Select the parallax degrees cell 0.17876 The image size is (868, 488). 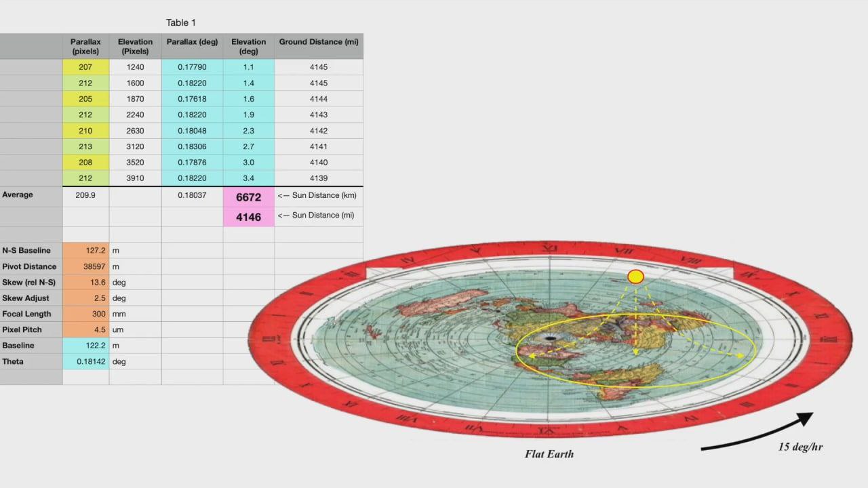click(193, 163)
